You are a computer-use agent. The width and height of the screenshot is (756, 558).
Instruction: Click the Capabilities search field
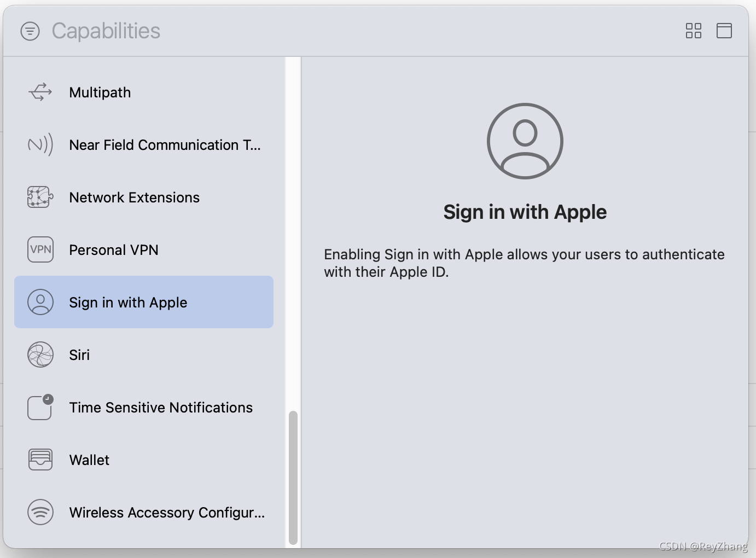pyautogui.click(x=361, y=31)
